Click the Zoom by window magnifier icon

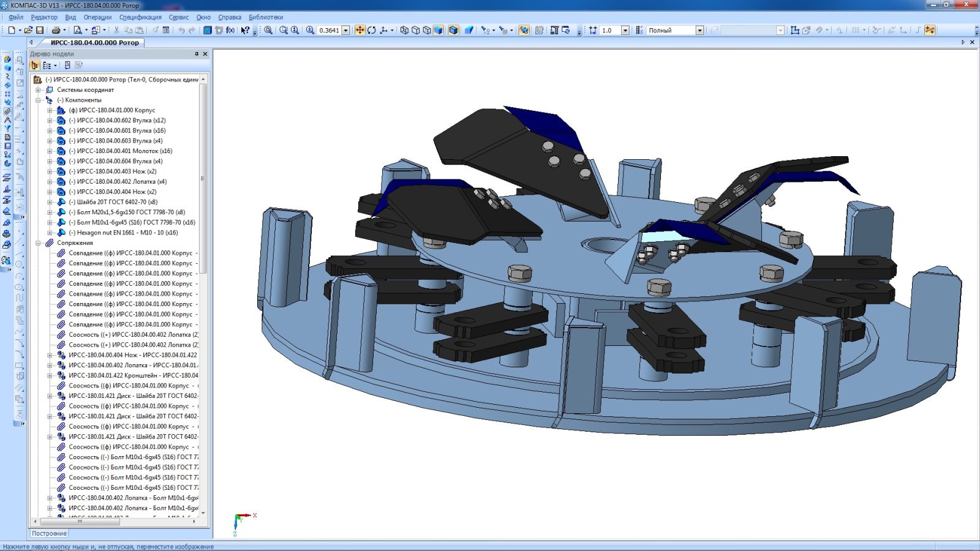(x=284, y=30)
